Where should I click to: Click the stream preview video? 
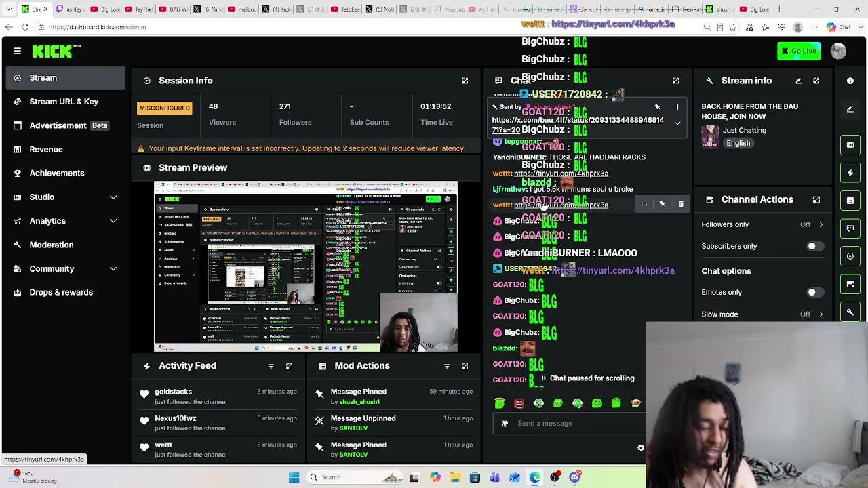pos(306,266)
